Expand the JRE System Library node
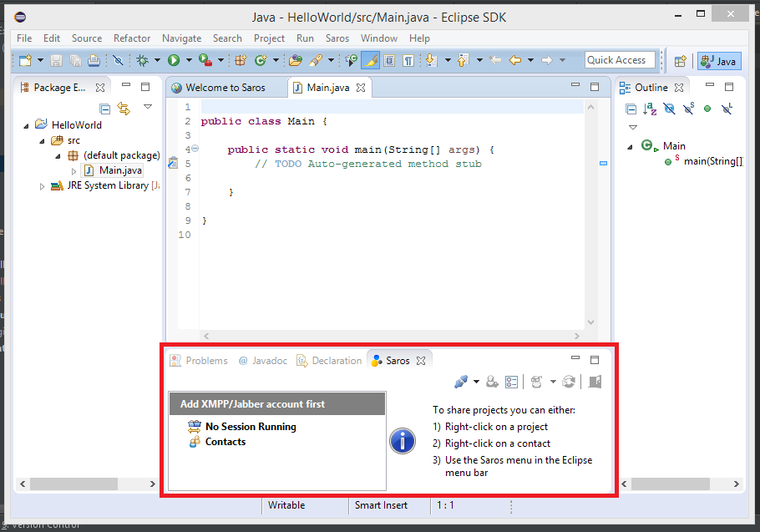Image resolution: width=760 pixels, height=532 pixels. pyautogui.click(x=42, y=186)
